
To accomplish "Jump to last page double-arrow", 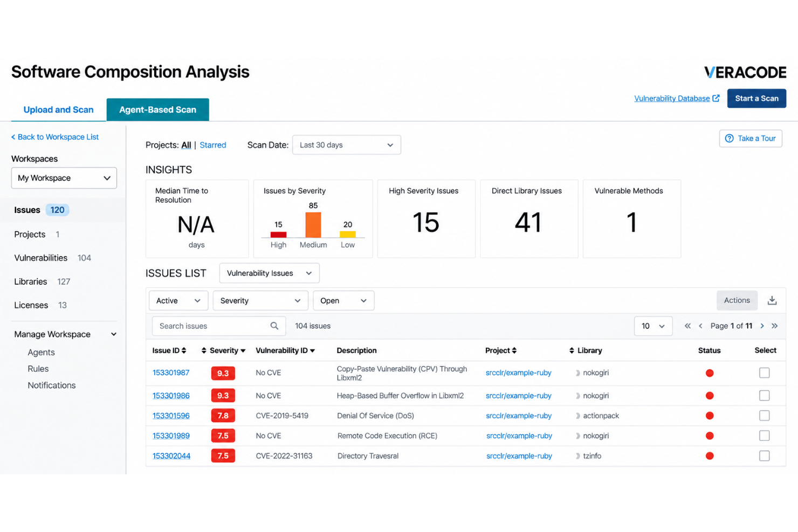I will point(775,326).
